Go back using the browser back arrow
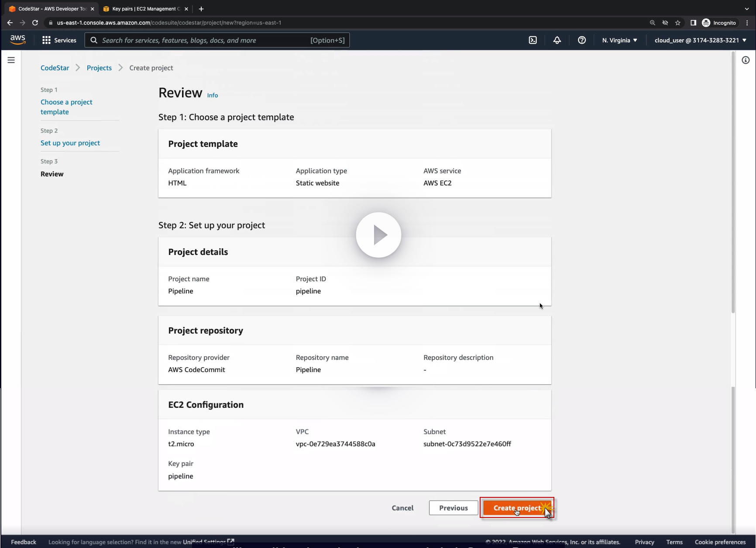This screenshot has height=548, width=756. [10, 23]
